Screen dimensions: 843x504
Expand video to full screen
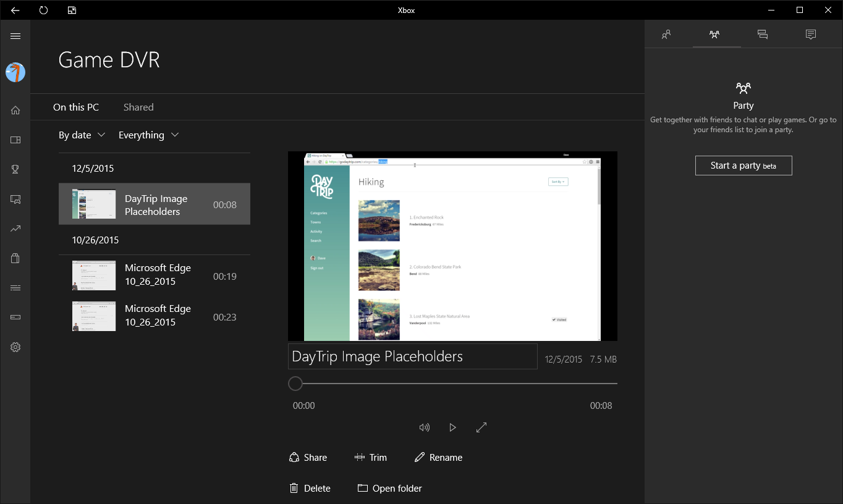(x=481, y=427)
